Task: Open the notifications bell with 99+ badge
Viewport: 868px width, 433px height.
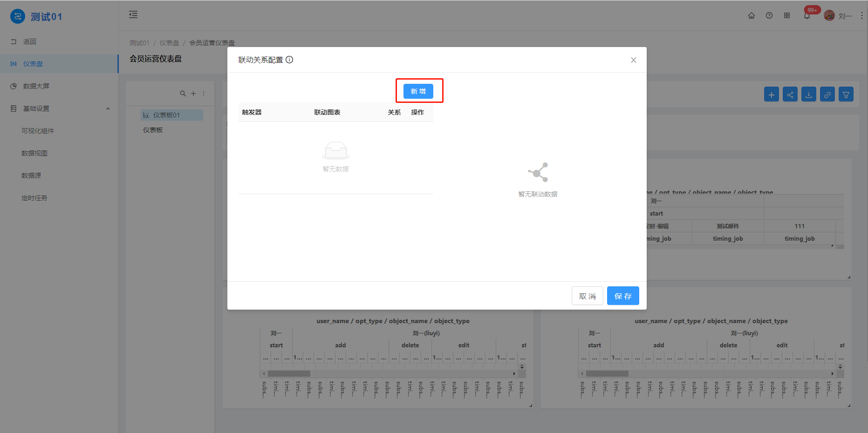Action: pos(807,15)
